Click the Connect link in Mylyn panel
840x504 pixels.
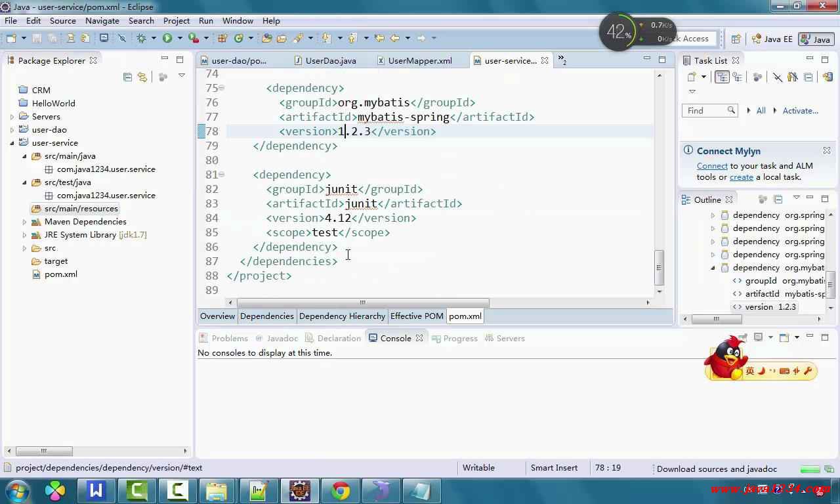712,166
